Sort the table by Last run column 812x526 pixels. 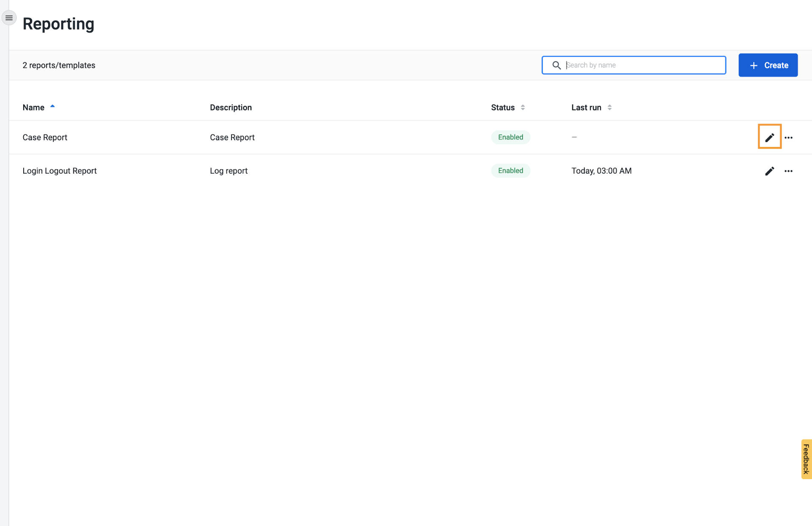tap(610, 107)
